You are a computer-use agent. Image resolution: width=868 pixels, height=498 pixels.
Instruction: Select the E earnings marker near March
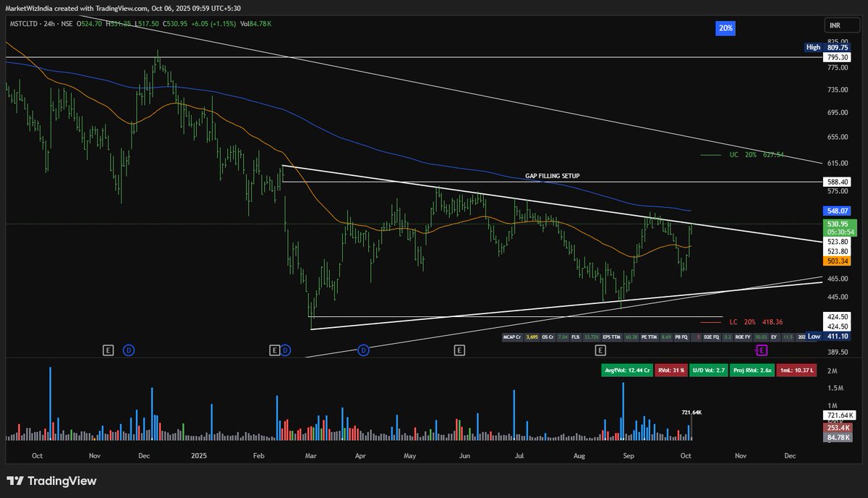point(276,350)
